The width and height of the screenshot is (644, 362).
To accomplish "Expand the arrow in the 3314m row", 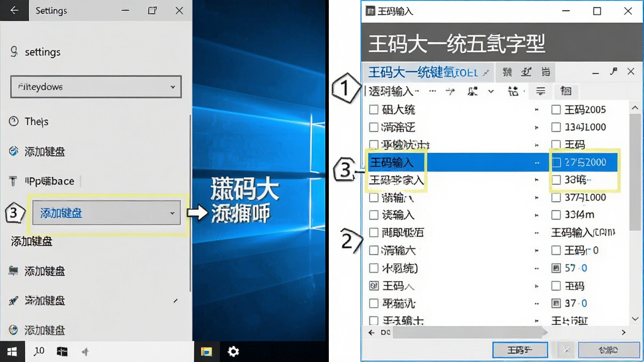I will click(x=536, y=215).
